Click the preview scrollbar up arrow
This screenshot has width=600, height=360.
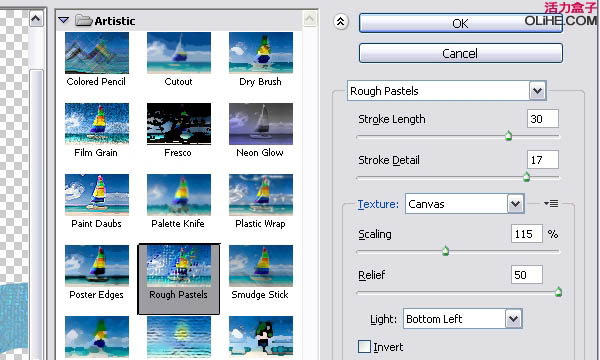(36, 18)
